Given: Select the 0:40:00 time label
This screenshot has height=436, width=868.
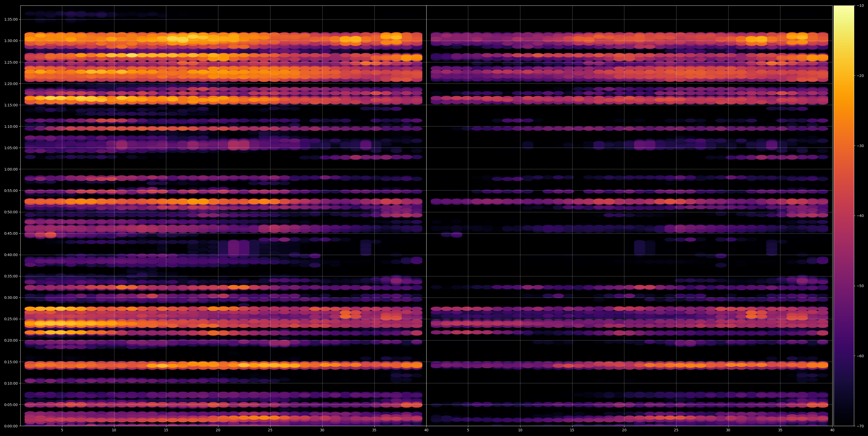Looking at the screenshot, I should pos(11,255).
